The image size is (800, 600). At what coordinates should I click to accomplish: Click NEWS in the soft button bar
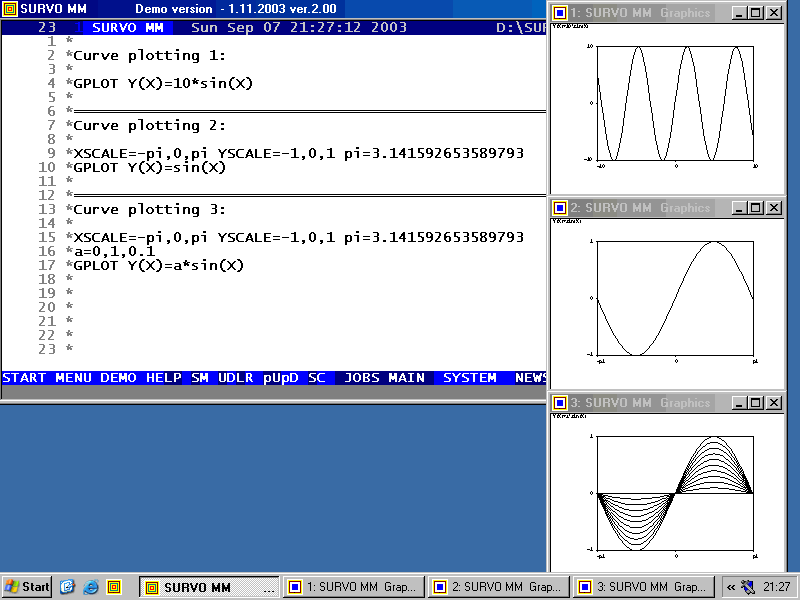pyautogui.click(x=531, y=378)
